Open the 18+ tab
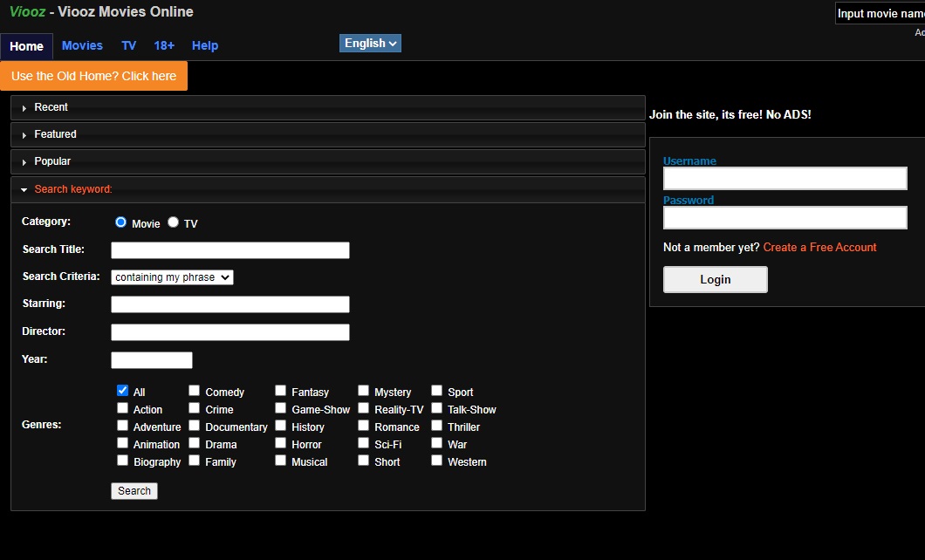The image size is (925, 560). pyautogui.click(x=164, y=45)
